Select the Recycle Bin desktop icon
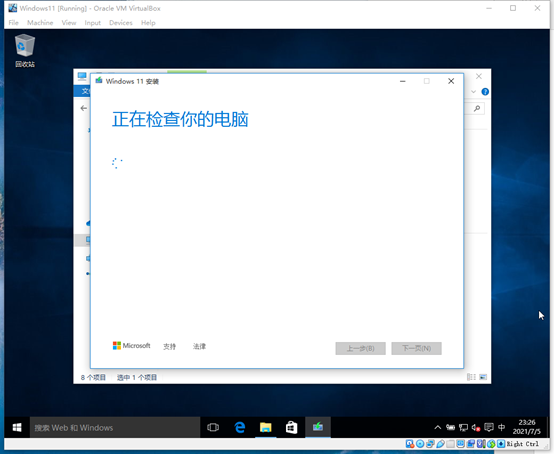554x454 pixels. 25,51
